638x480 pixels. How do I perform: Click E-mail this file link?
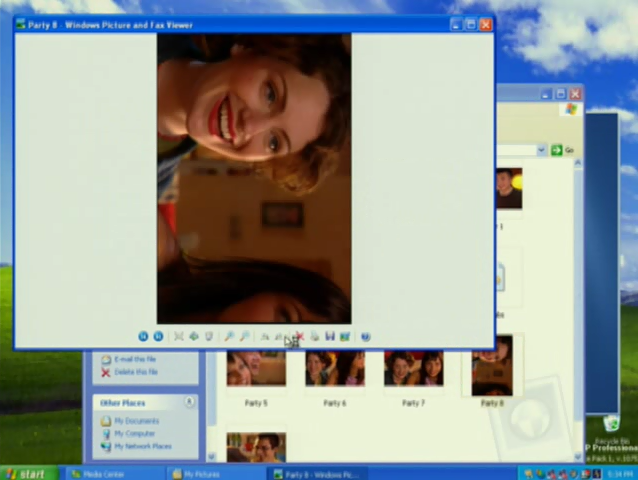pyautogui.click(x=135, y=359)
